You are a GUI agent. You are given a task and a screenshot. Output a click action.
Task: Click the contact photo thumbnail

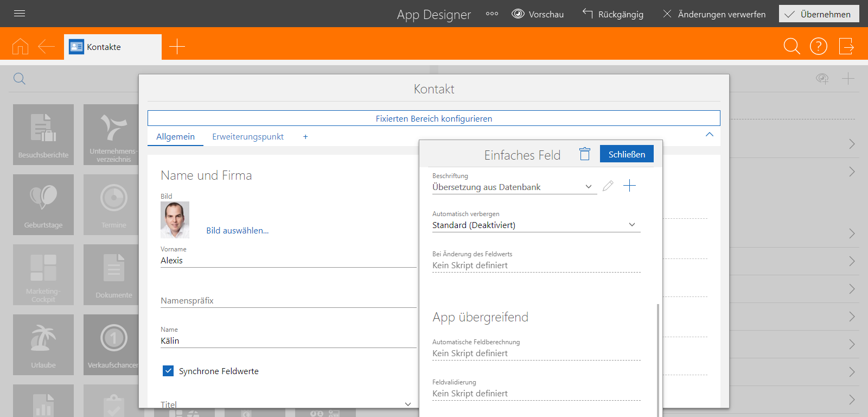[175, 220]
